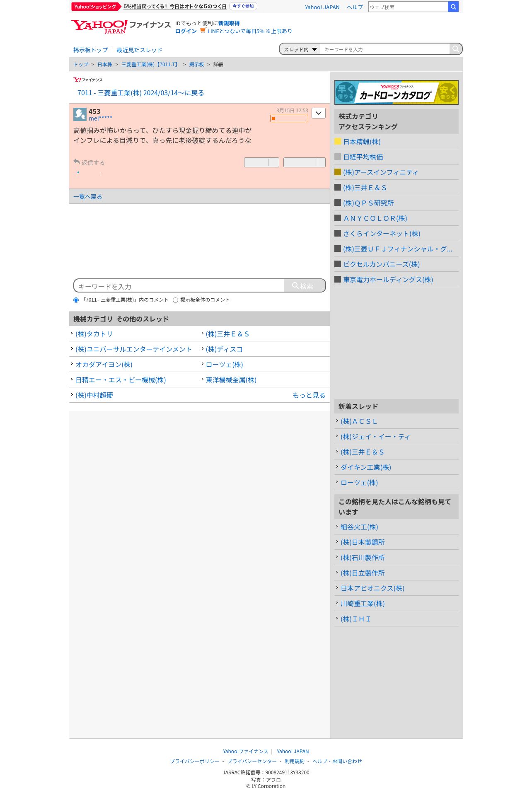Viewport: 532px width, 788px height.
Task: Focus the thread キーワードを入力 field in header
Action: point(384,49)
